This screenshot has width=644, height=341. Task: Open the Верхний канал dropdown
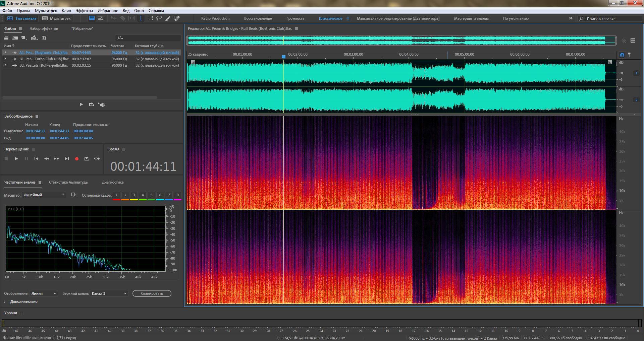pyautogui.click(x=109, y=293)
